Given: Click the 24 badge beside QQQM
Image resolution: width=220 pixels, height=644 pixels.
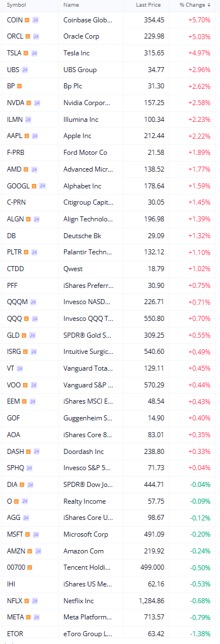Looking at the screenshot, I should click(x=34, y=302).
